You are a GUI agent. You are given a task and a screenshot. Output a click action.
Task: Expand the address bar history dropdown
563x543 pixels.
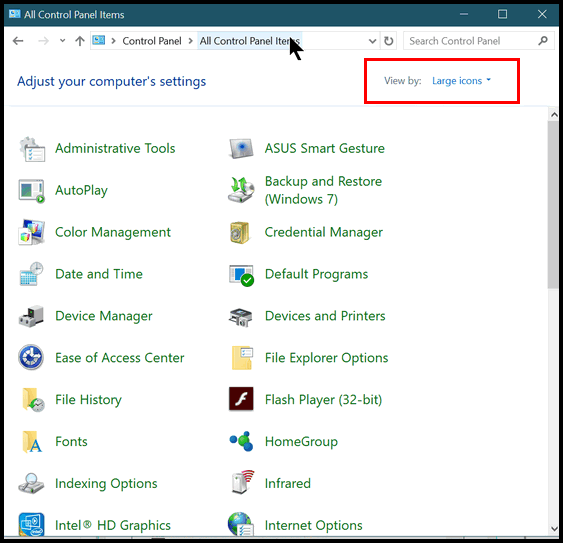tap(373, 41)
